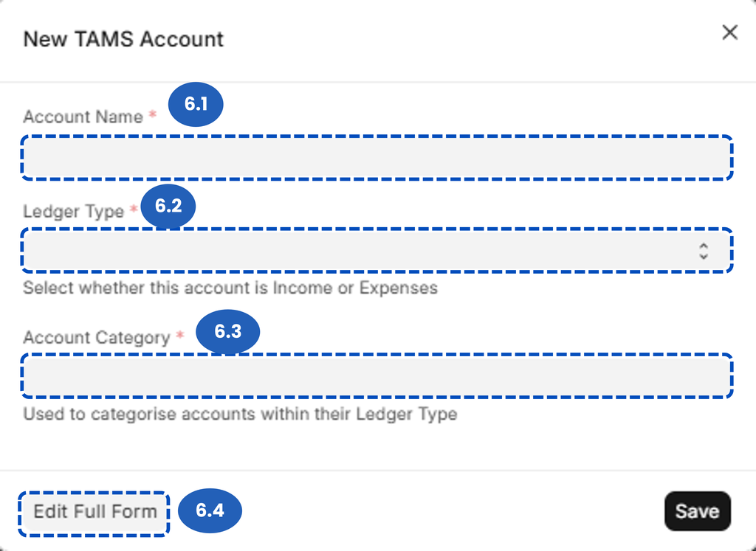Click the Income or Expenses help text
This screenshot has width=756, height=551.
coord(230,288)
